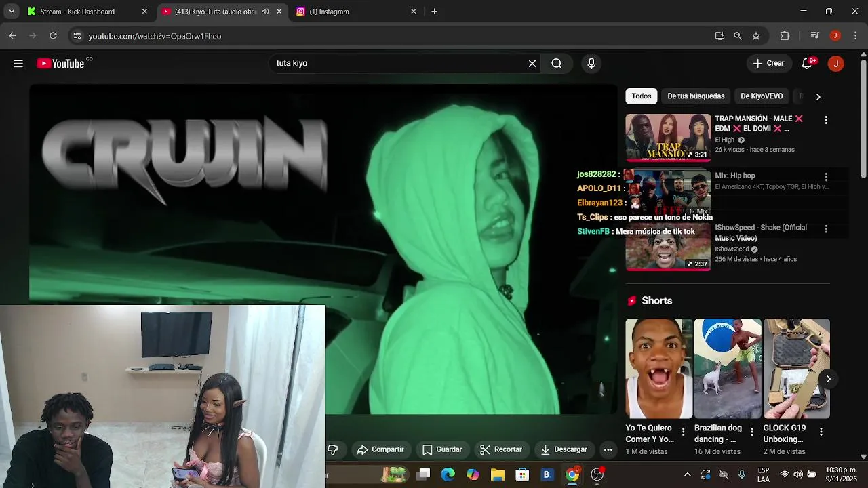Select De KiyoVEVO chip

(762, 96)
